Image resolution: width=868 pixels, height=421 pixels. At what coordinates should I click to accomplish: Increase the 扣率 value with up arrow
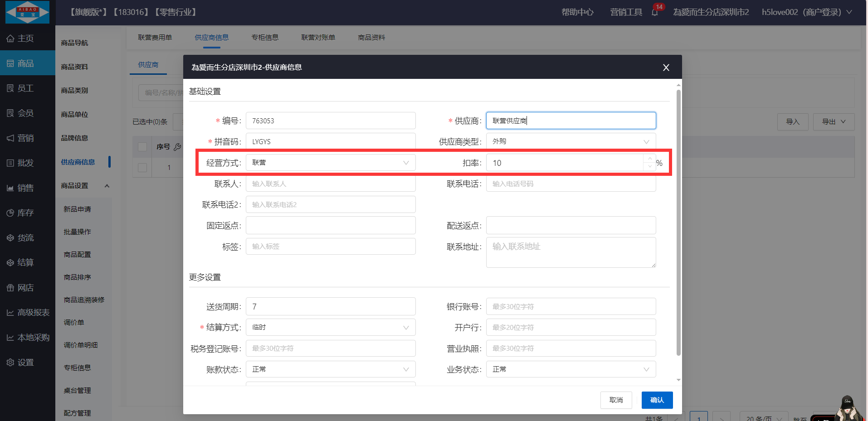pos(650,159)
